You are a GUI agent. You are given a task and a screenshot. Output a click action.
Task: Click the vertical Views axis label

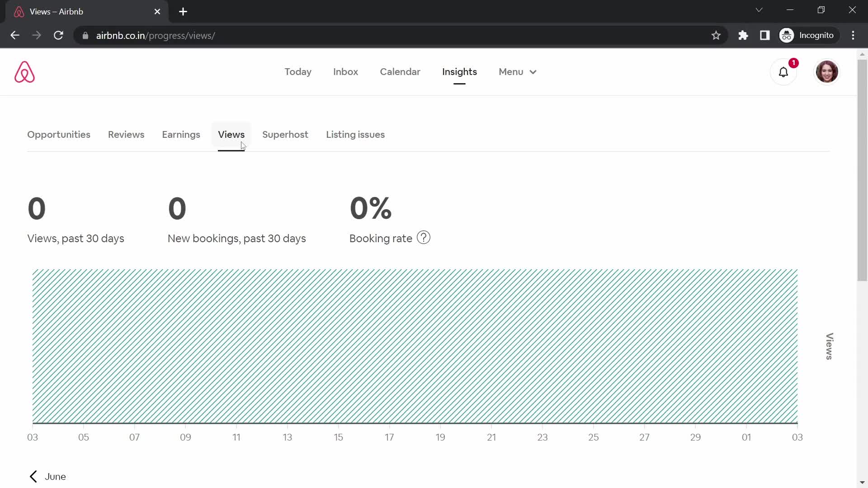[830, 347]
